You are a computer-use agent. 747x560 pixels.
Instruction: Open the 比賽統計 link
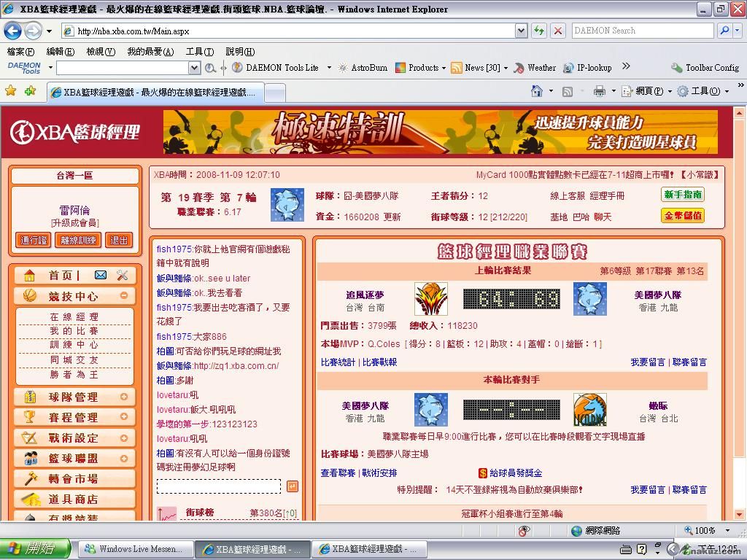(x=338, y=362)
